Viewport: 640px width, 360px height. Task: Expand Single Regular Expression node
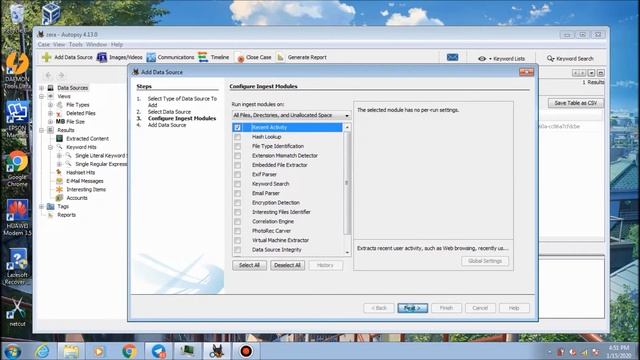point(59,164)
